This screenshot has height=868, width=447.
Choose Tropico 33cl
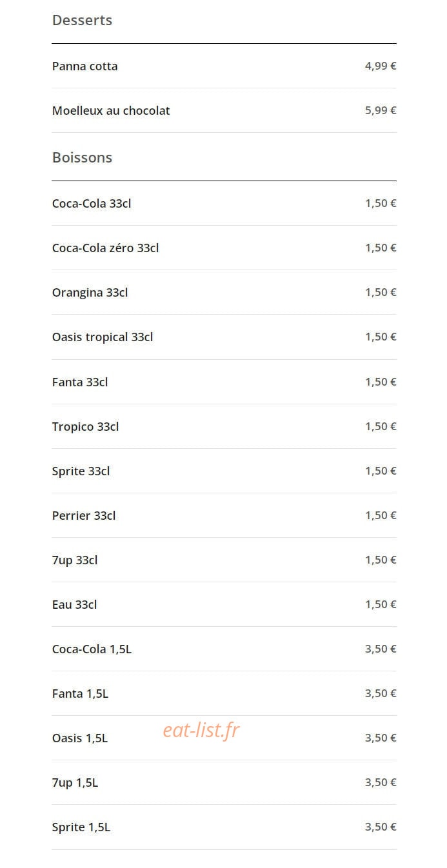coord(224,426)
